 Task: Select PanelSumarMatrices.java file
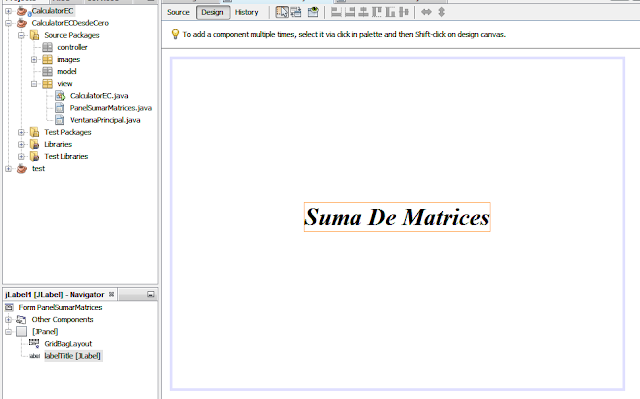coord(111,108)
